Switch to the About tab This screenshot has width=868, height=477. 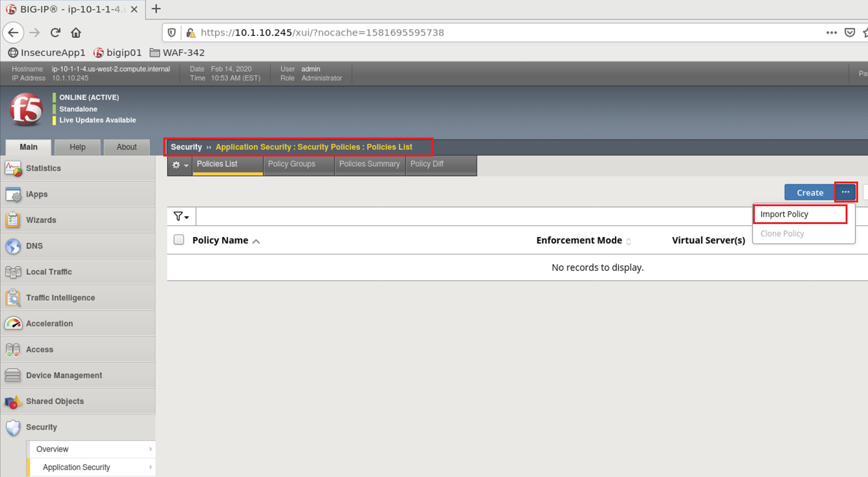click(x=126, y=147)
